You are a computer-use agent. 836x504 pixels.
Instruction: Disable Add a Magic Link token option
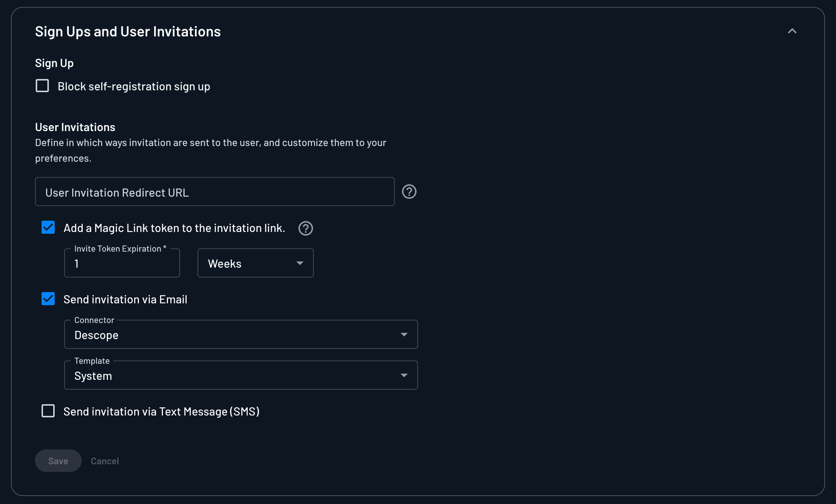[48, 228]
